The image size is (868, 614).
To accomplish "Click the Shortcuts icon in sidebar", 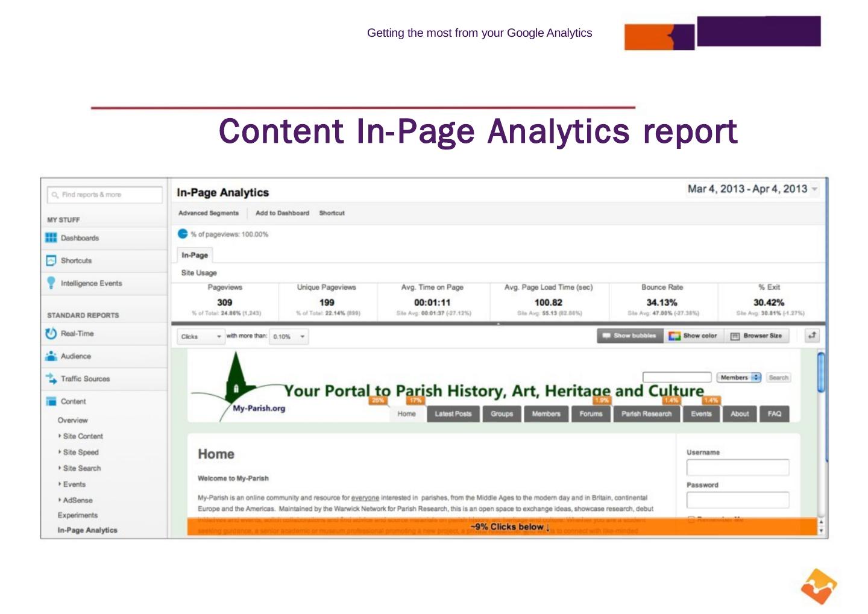I will click(51, 261).
